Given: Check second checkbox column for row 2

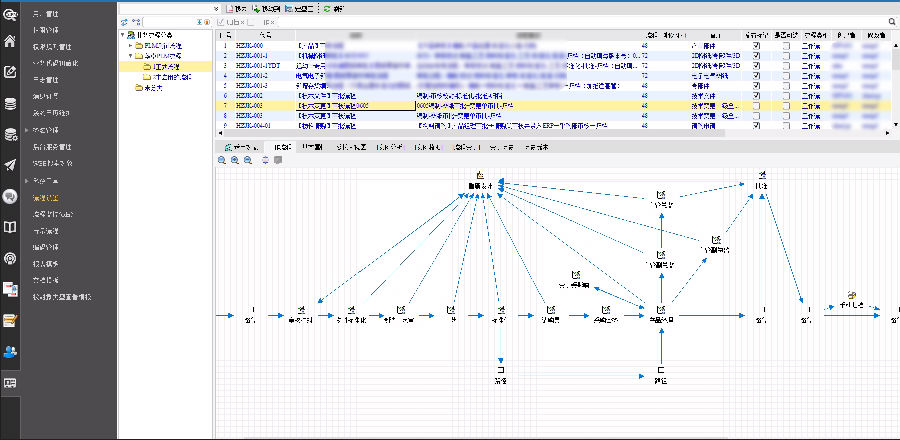Looking at the screenshot, I should (x=786, y=56).
